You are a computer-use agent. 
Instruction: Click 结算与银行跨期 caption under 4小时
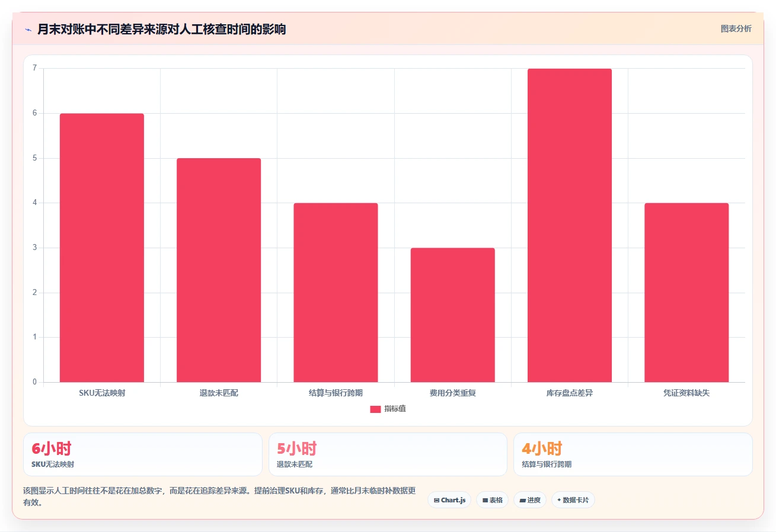(x=547, y=464)
